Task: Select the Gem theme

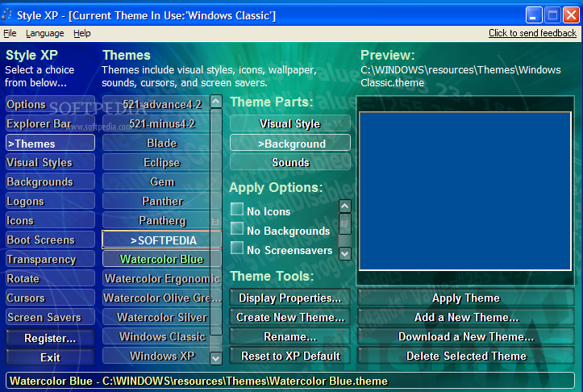Action: (156, 181)
